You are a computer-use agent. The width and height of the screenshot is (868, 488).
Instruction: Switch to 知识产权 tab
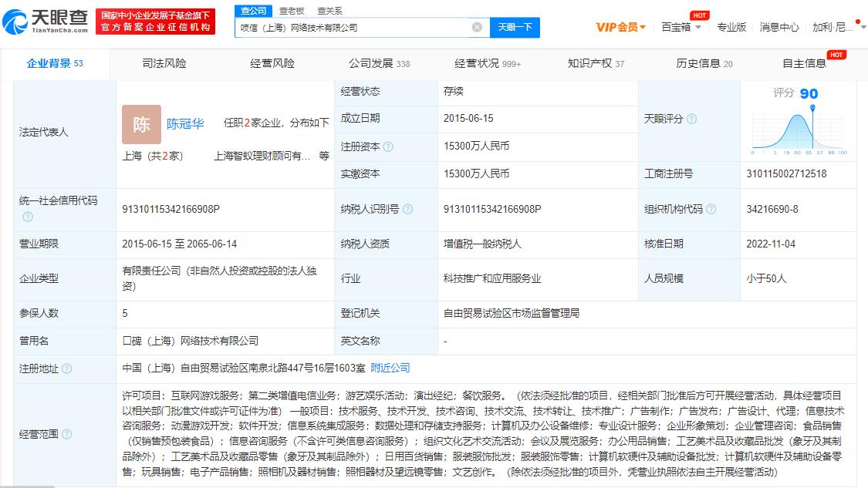596,64
